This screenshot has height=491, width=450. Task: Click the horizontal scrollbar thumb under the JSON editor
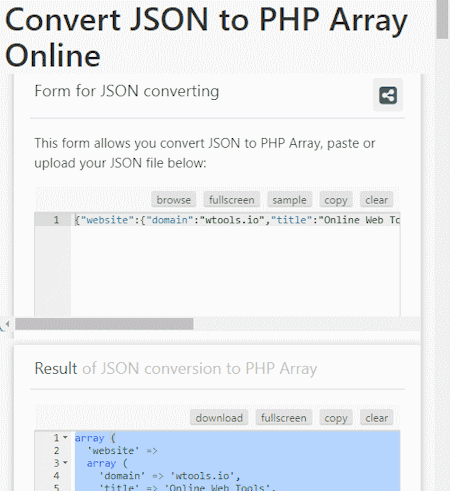[x=104, y=324]
